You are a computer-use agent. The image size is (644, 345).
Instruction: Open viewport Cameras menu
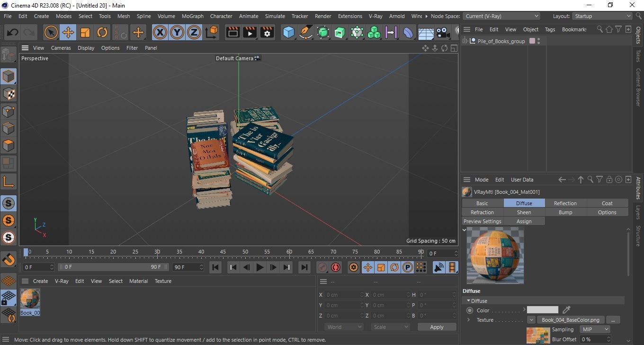coord(61,48)
